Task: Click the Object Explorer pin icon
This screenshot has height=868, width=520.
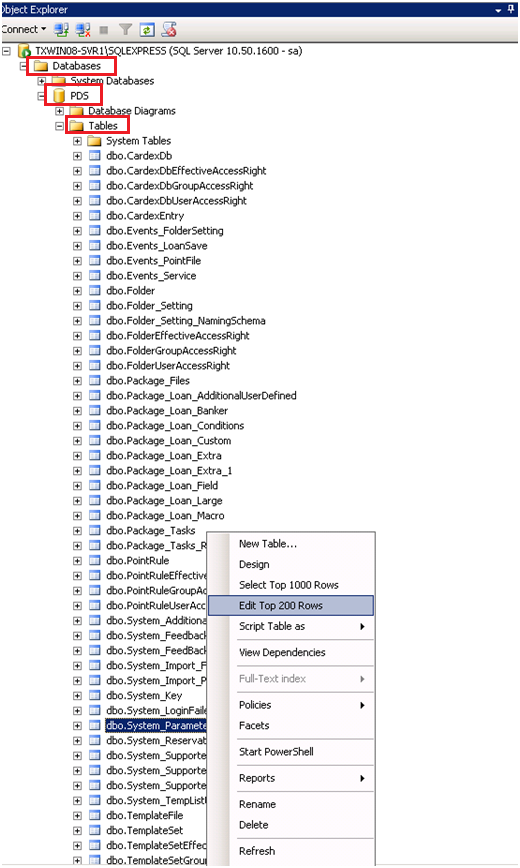Action: (x=511, y=9)
